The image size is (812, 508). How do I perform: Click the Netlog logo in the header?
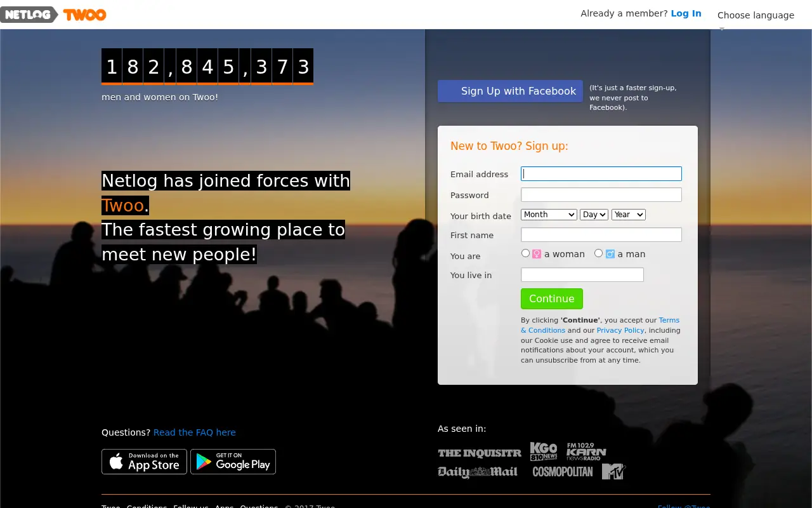[x=29, y=15]
